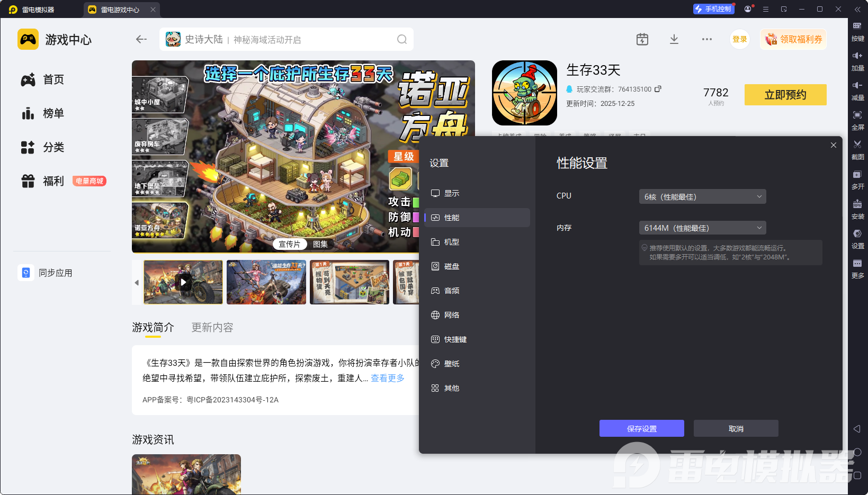Open the 安装 APK install tool
Viewport: 868px width, 495px height.
coord(857,209)
